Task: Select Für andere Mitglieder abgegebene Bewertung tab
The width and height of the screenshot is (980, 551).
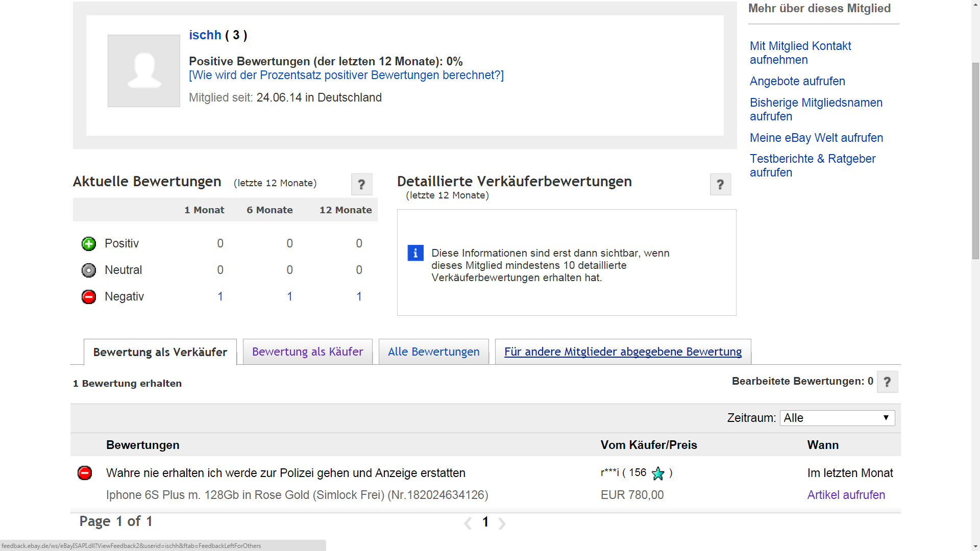Action: coord(623,352)
